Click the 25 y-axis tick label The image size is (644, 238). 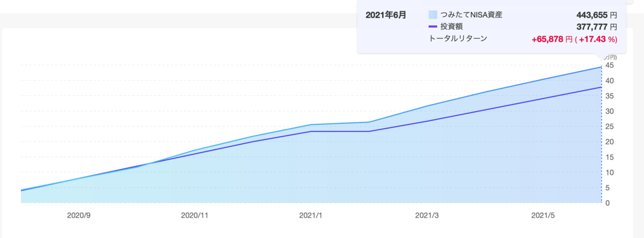coord(610,127)
